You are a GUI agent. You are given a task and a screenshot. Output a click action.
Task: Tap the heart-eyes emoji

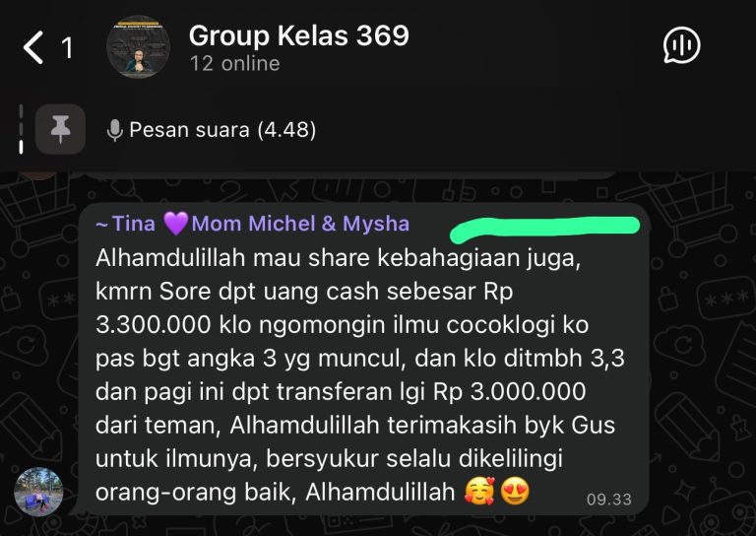(515, 492)
